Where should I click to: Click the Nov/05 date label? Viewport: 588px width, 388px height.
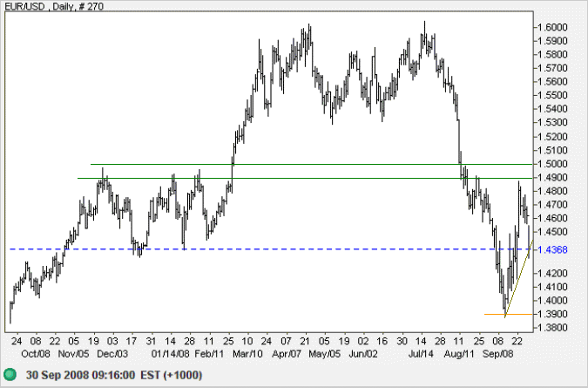[x=73, y=354]
